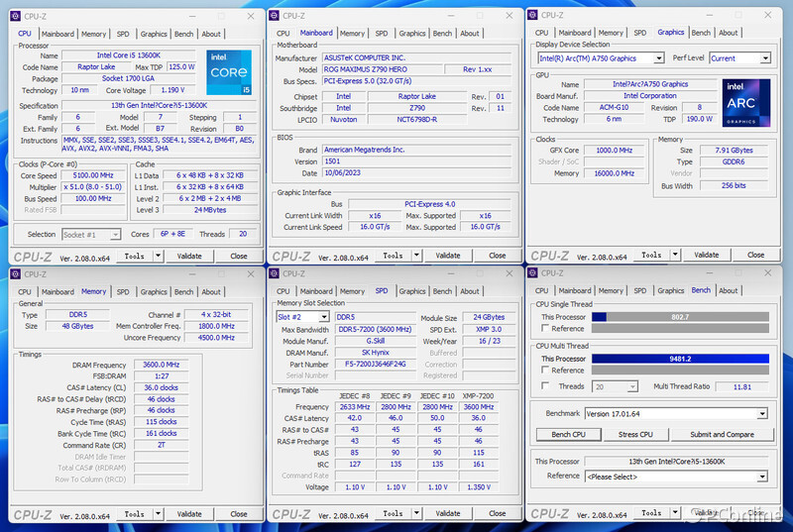Screen dimensions: 793x532
Task: Click Tools button in the Graphics window
Action: point(651,256)
